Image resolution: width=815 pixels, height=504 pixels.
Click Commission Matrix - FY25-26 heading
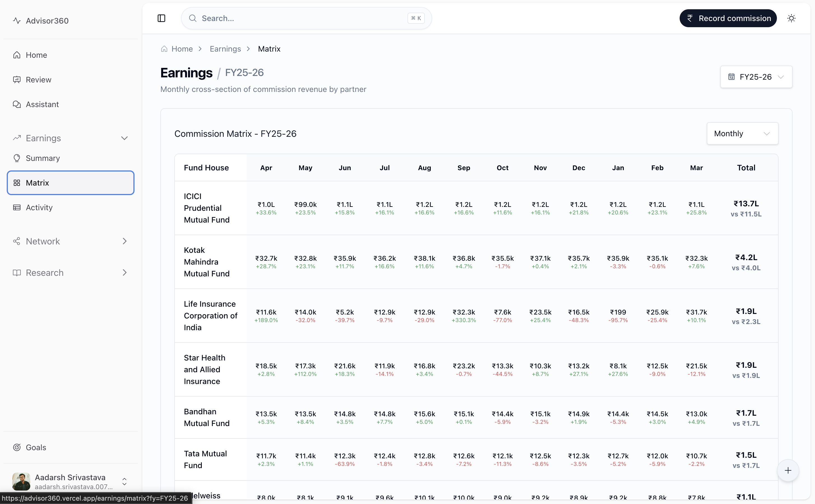pos(235,133)
